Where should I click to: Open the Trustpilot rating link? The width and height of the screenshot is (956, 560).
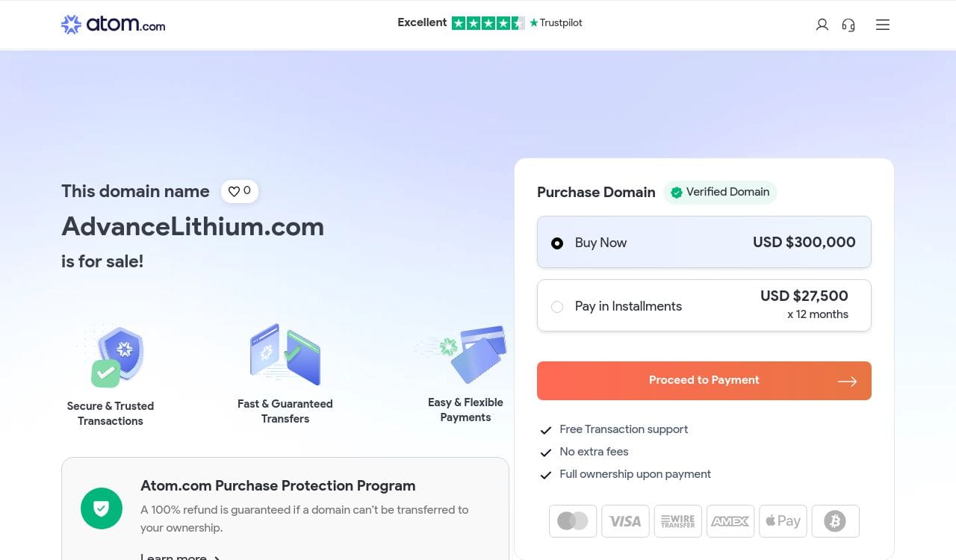click(x=489, y=23)
